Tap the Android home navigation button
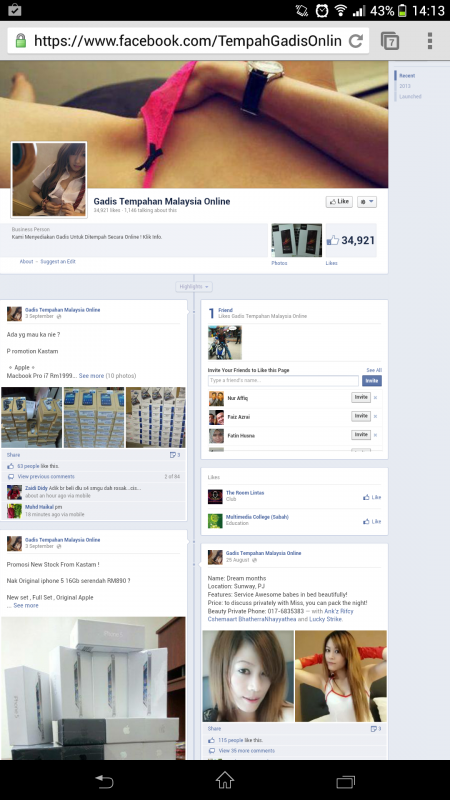The width and height of the screenshot is (450, 800). 224,780
